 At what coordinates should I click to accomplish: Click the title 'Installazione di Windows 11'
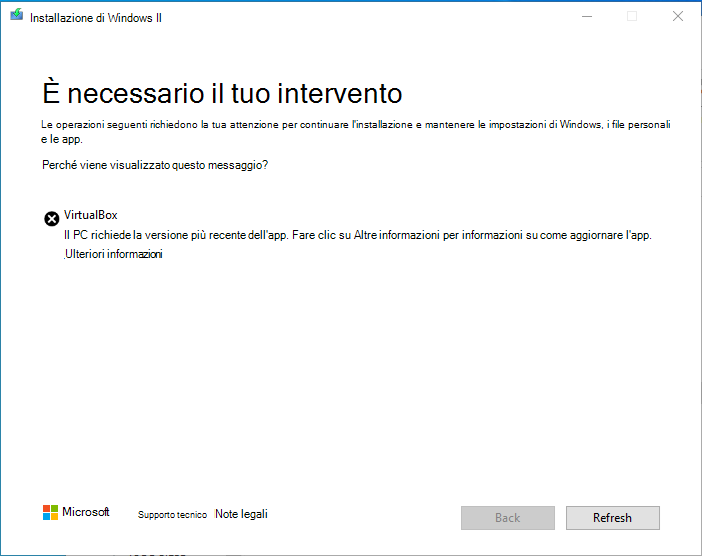[x=96, y=18]
